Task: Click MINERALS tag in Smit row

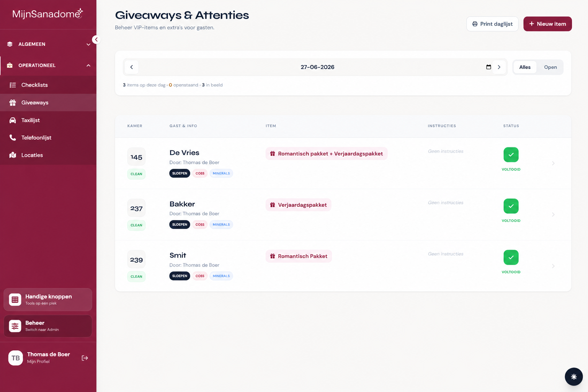Action: coord(221,276)
